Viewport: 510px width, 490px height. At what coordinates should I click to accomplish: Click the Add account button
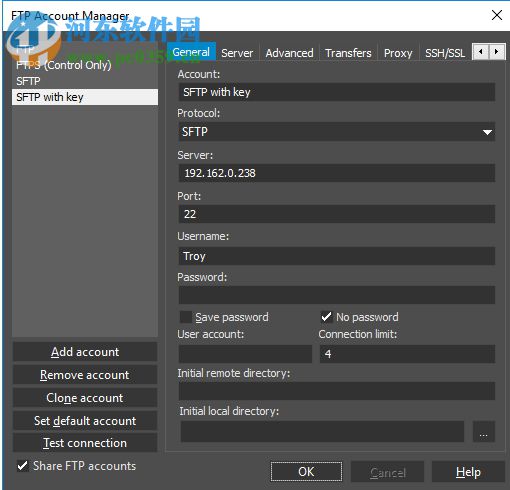(x=85, y=352)
